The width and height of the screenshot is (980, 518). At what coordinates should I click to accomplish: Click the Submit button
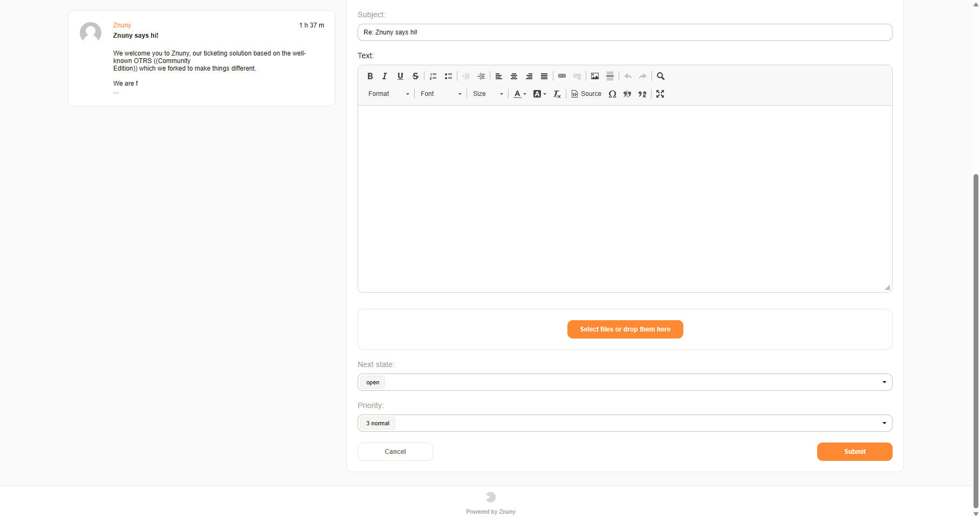click(854, 452)
